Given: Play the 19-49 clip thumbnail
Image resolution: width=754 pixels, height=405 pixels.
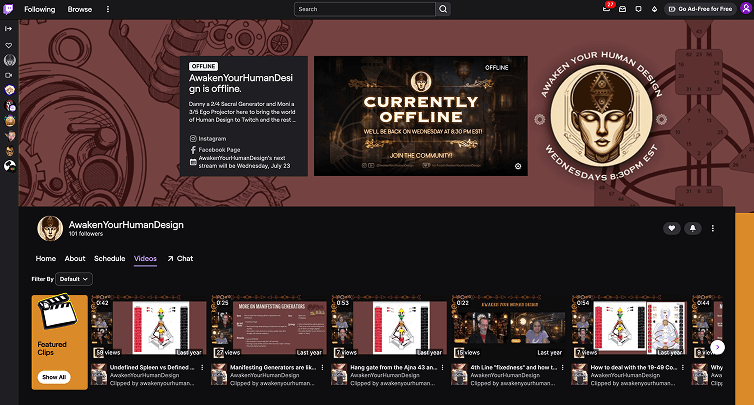Looking at the screenshot, I should (630, 327).
